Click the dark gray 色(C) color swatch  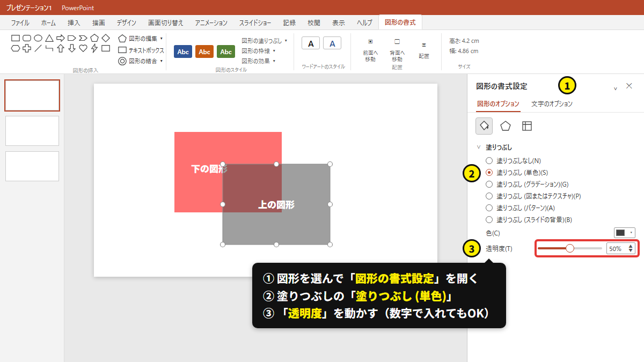pos(621,233)
